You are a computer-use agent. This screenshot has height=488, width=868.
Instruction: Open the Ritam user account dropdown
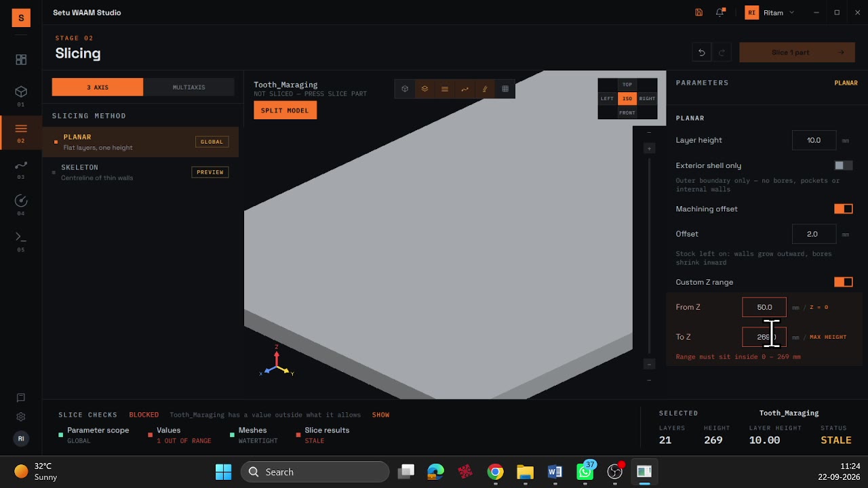[x=770, y=12]
